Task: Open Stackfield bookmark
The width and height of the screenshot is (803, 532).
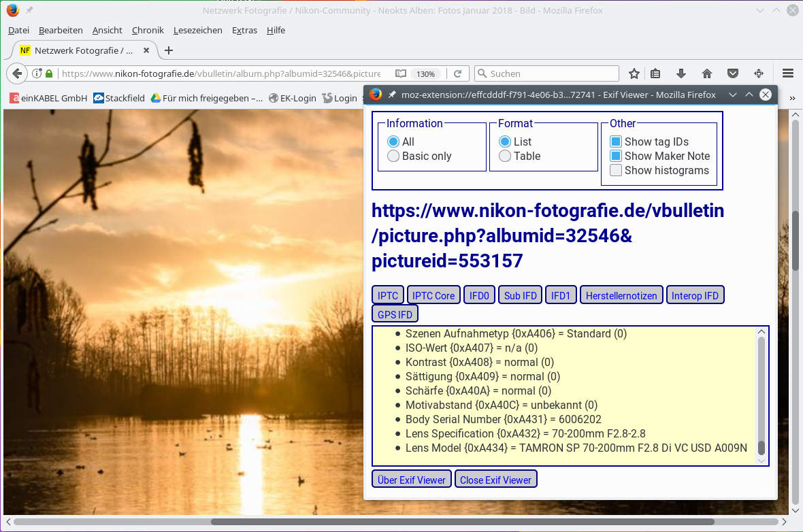Action: coord(119,99)
